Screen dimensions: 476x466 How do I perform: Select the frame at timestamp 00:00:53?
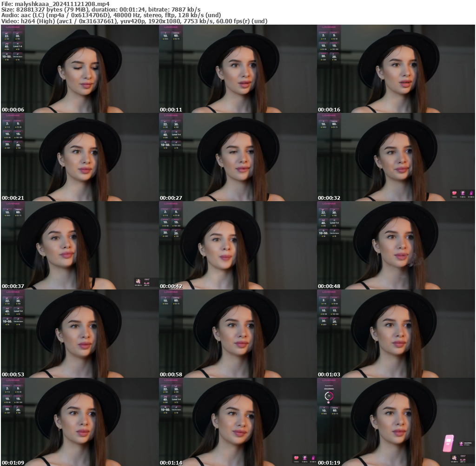click(80, 334)
